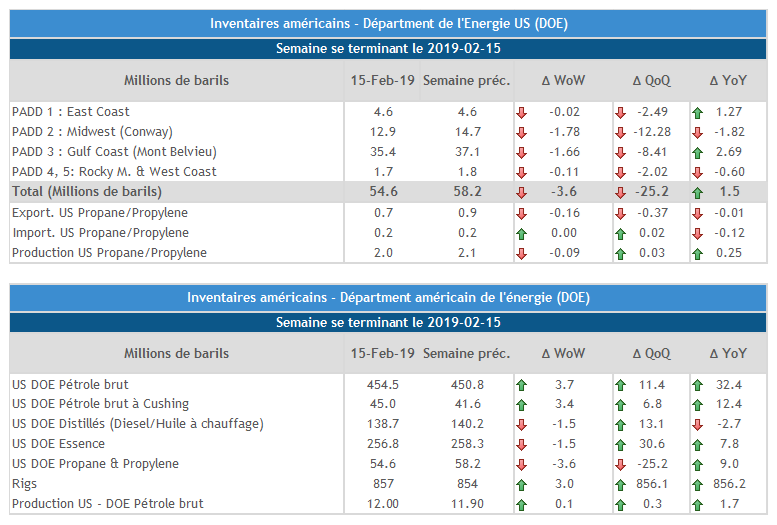777x525 pixels.
Task: Click the Inventaires américains - Départment américain de l'énergie title
Action: pos(388,297)
